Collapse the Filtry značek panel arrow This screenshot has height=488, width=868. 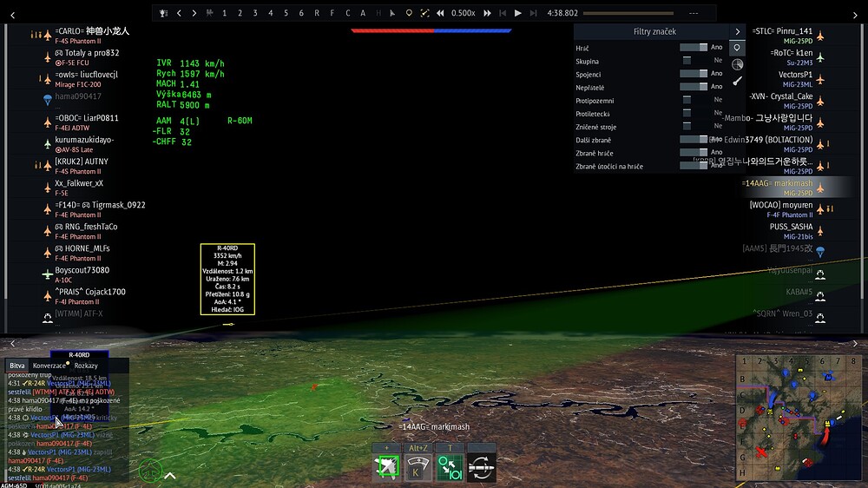coord(737,31)
